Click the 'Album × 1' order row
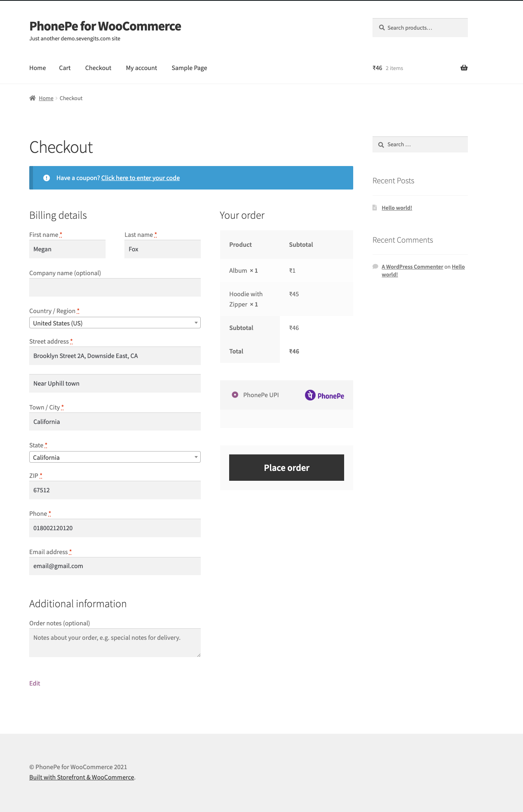This screenshot has height=812, width=523. point(286,271)
